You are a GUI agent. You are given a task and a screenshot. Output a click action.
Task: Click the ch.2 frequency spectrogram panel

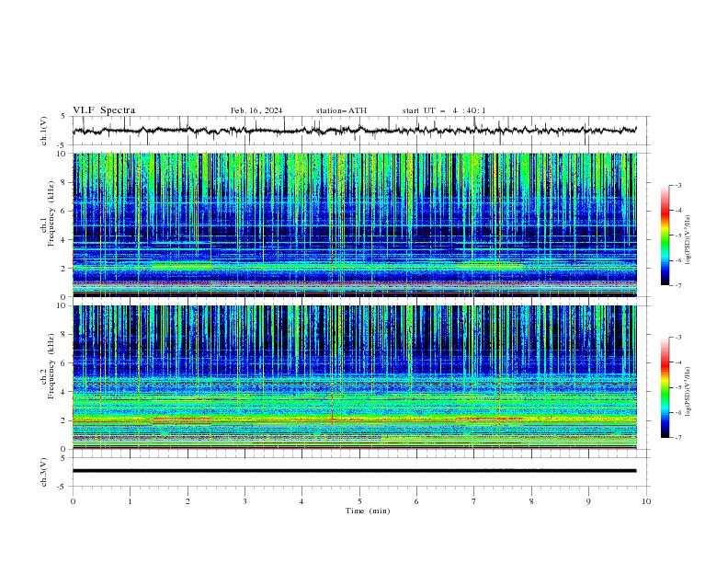[354, 377]
